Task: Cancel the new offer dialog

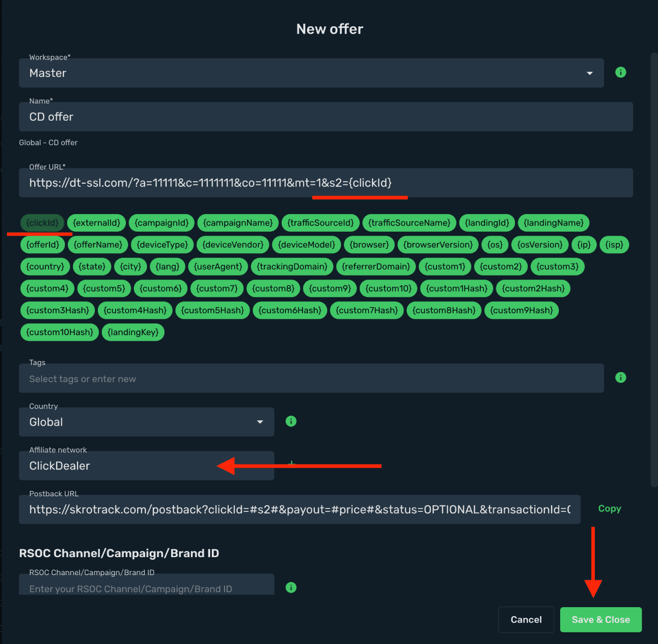Action: coord(526,620)
